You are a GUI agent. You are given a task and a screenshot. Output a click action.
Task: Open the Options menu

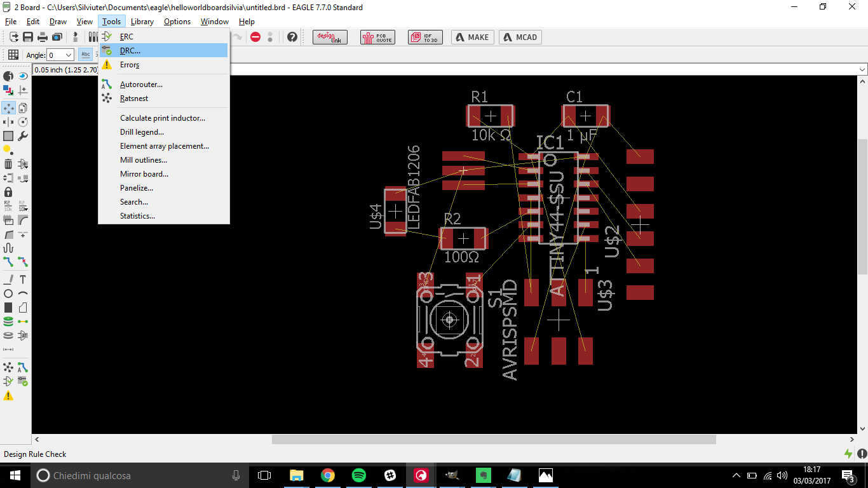[177, 22]
